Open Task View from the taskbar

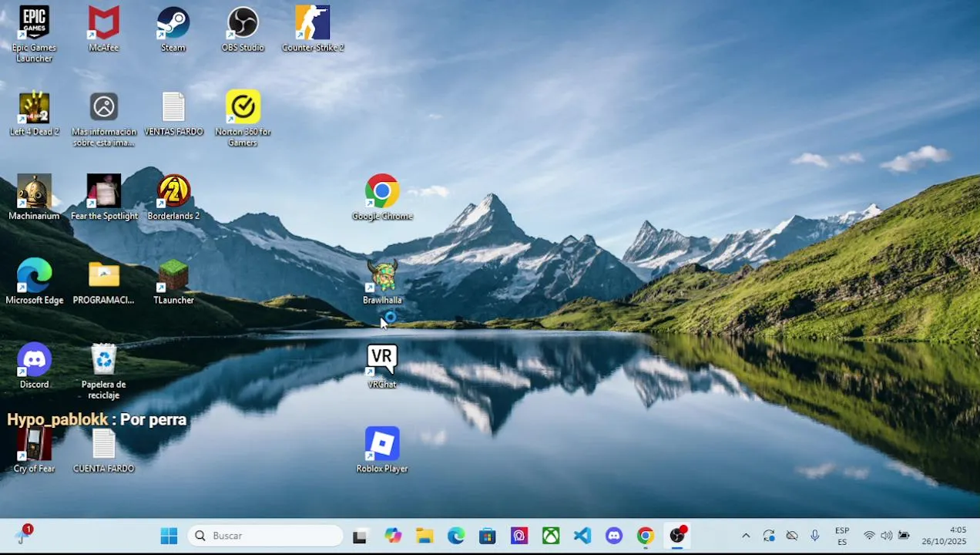tap(359, 536)
